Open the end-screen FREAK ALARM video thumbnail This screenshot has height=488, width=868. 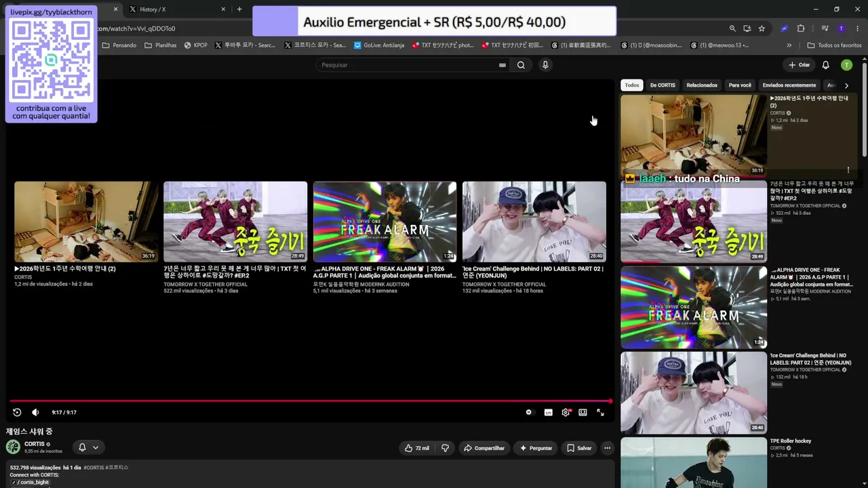(384, 222)
